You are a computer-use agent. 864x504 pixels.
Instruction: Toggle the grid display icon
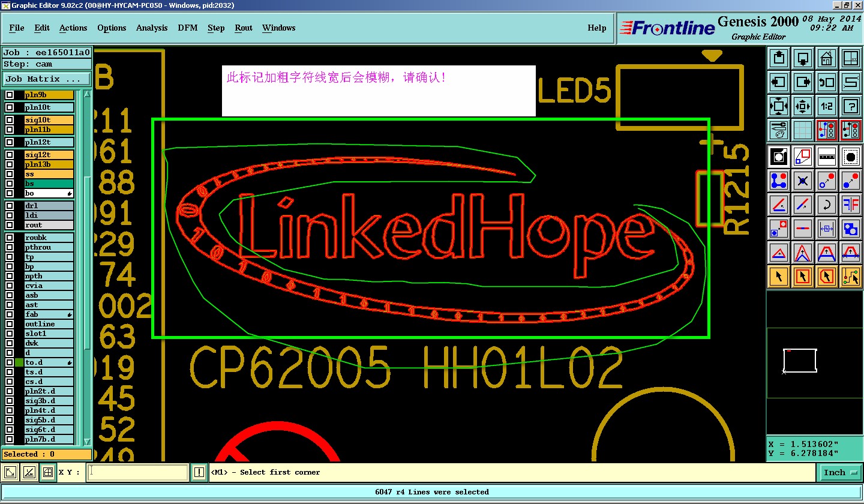803,130
